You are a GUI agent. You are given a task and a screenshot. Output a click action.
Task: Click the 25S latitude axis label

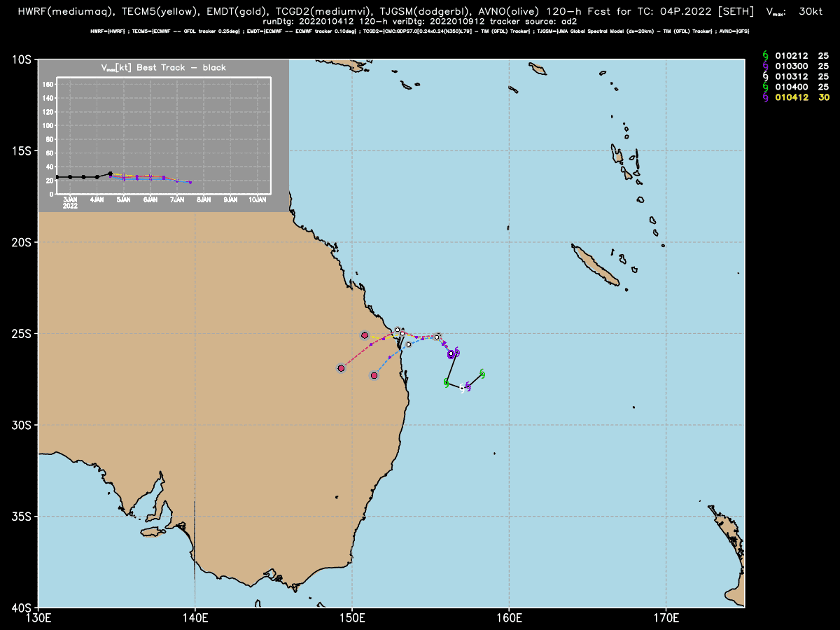[21, 333]
